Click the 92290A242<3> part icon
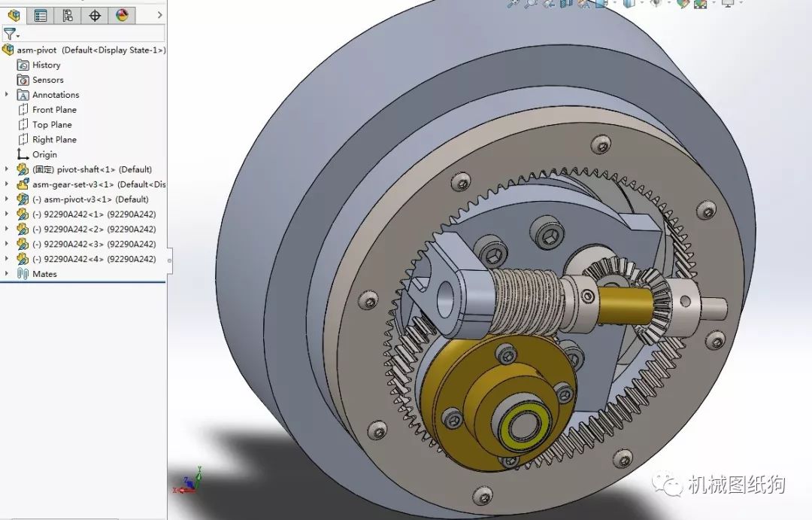 (x=23, y=244)
